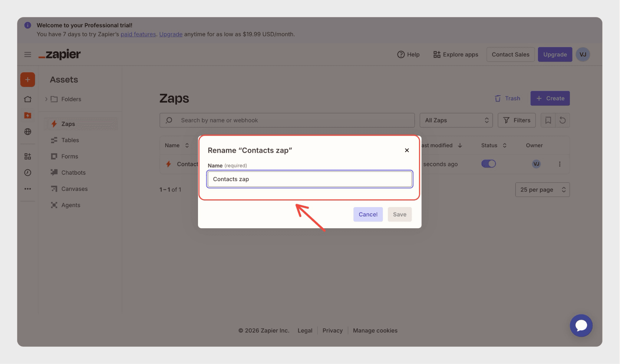
Task: Click the paid features link
Action: coord(138,34)
